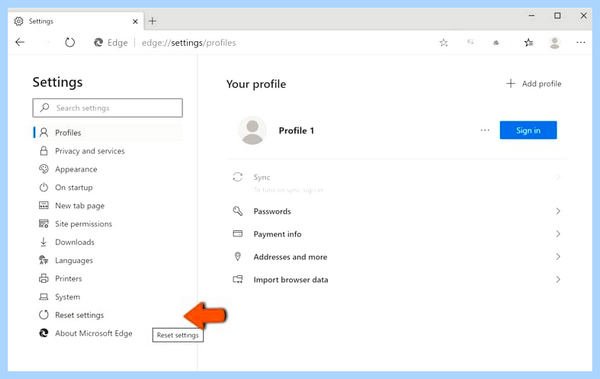
Task: Add page to favorites star icon
Action: coord(443,42)
